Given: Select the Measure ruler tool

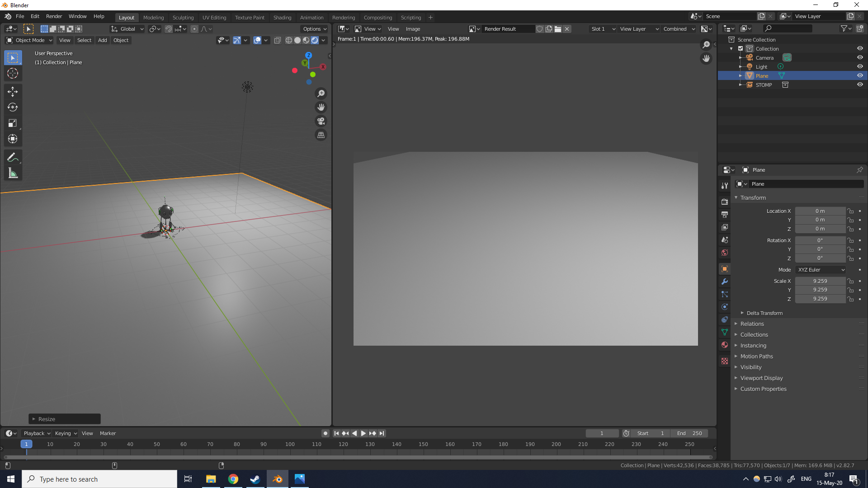Looking at the screenshot, I should pyautogui.click(x=13, y=174).
